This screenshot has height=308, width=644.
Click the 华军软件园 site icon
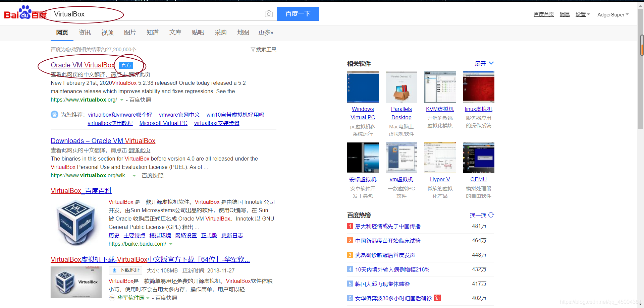[x=112, y=298]
